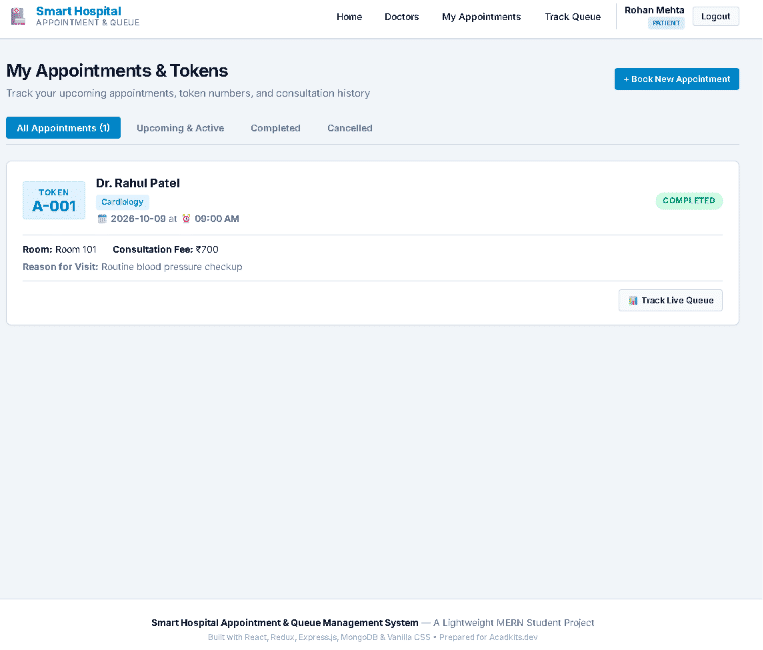Switch to the Completed tab
This screenshot has height=650, width=763.
coord(275,128)
